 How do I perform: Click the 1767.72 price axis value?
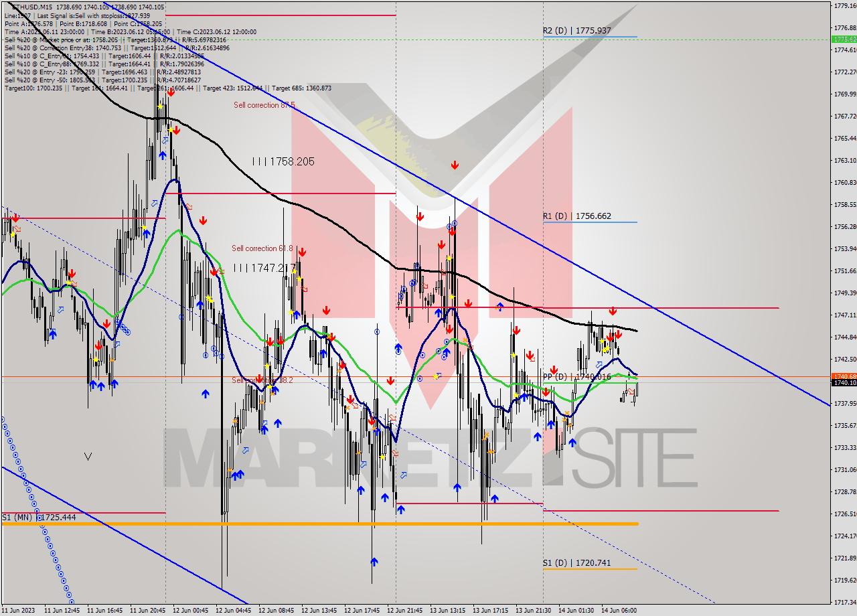pos(844,116)
